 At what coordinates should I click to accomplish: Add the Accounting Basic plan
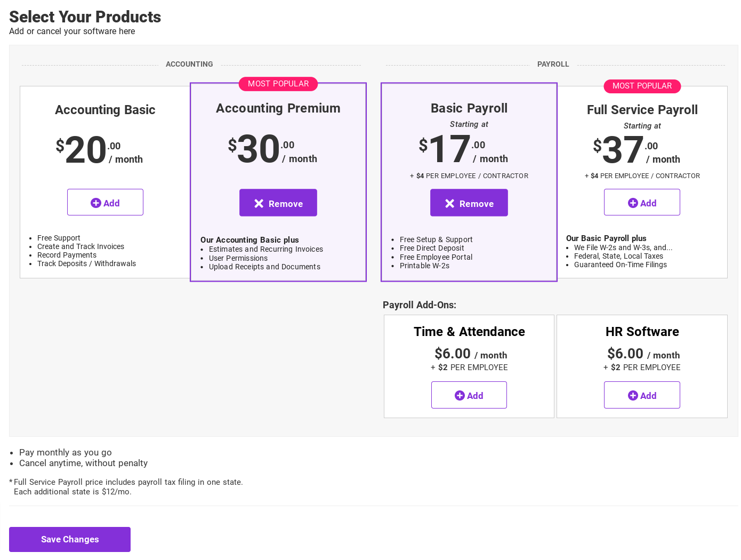tap(105, 203)
